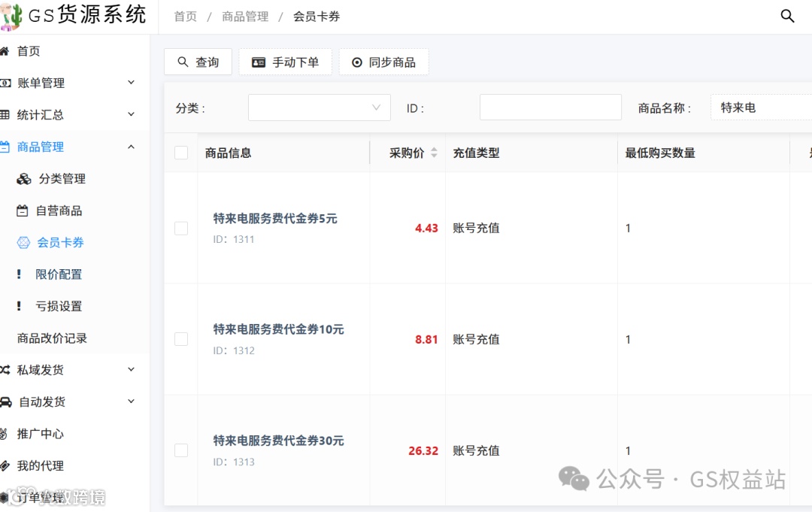Open 我的代理 in the sidebar
Viewport: 812px width, 512px height.
pyautogui.click(x=41, y=465)
